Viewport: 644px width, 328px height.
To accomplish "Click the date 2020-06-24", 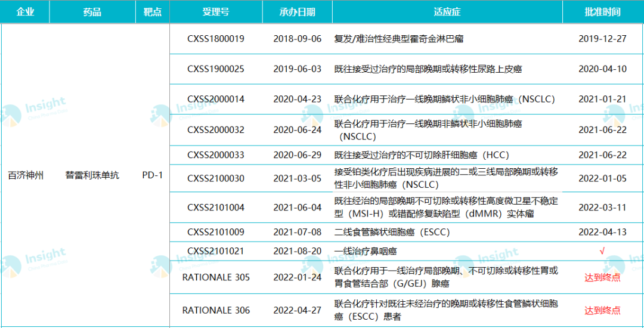I will [298, 130].
